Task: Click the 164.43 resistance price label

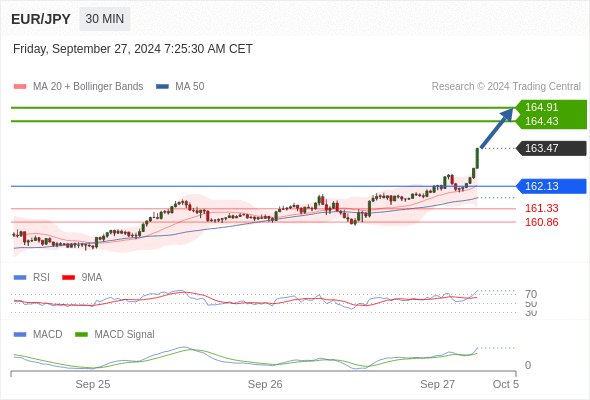Action: click(541, 121)
